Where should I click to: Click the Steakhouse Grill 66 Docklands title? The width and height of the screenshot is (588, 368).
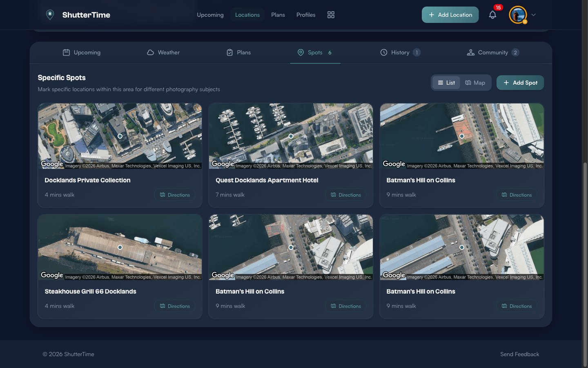pos(90,292)
